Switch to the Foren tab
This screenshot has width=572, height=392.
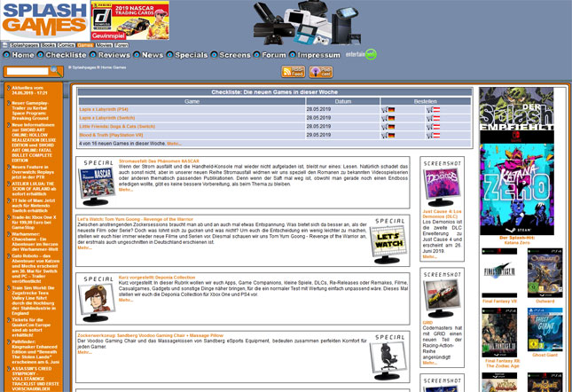(121, 45)
